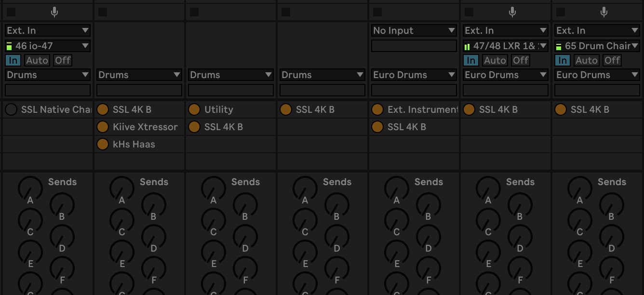Set monitor to Auto on 46 io-47 track

(x=37, y=60)
